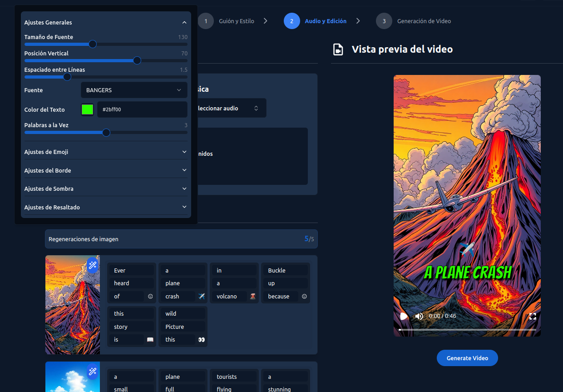Viewport: 563px width, 392px height.
Task: Click the magic wand on volcano thumbnail
Action: point(93,265)
